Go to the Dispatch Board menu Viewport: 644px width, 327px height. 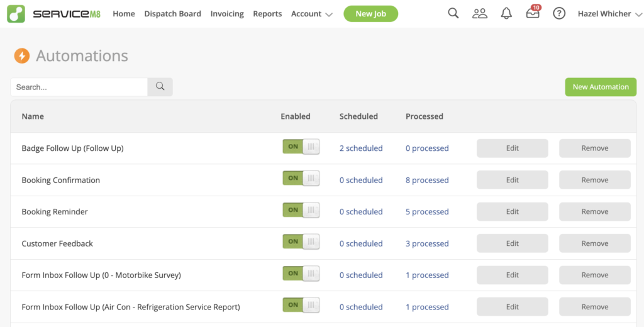[172, 14]
